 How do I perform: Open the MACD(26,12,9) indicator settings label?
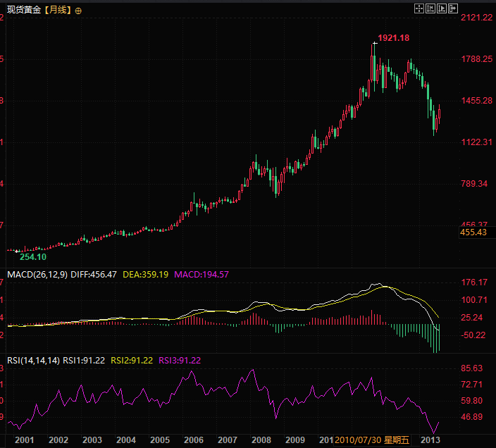(36, 274)
